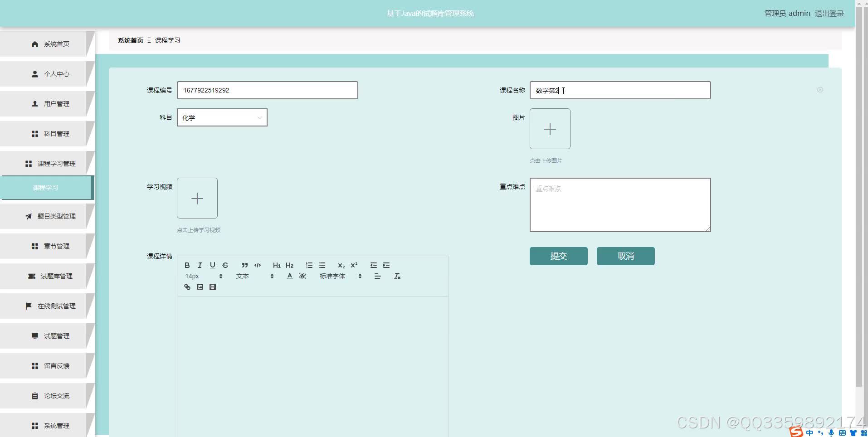This screenshot has height=437, width=868.
Task: Expand 题目类型管理 sidebar menu
Action: point(47,216)
